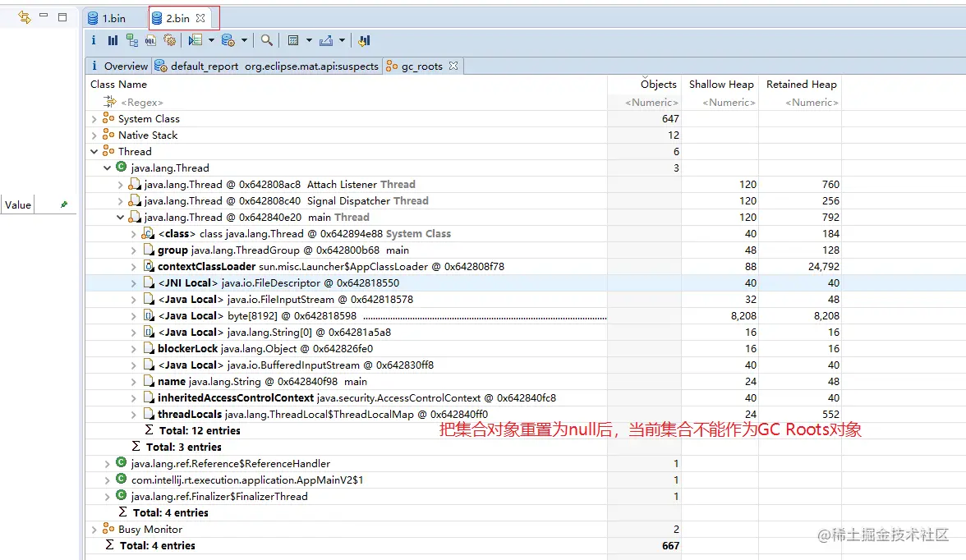The width and height of the screenshot is (966, 560).
Task: Collapse the Thread root node
Action: [94, 152]
